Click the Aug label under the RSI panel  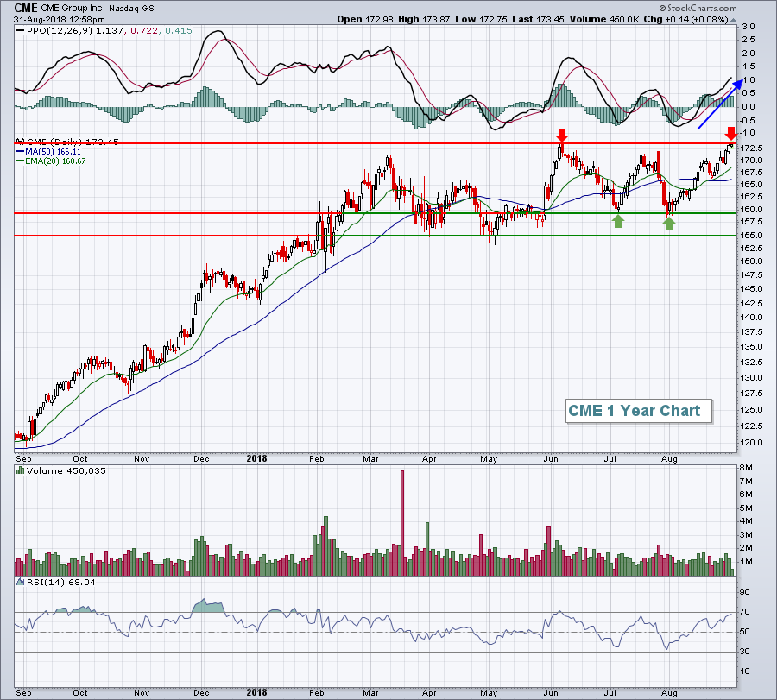coord(669,693)
